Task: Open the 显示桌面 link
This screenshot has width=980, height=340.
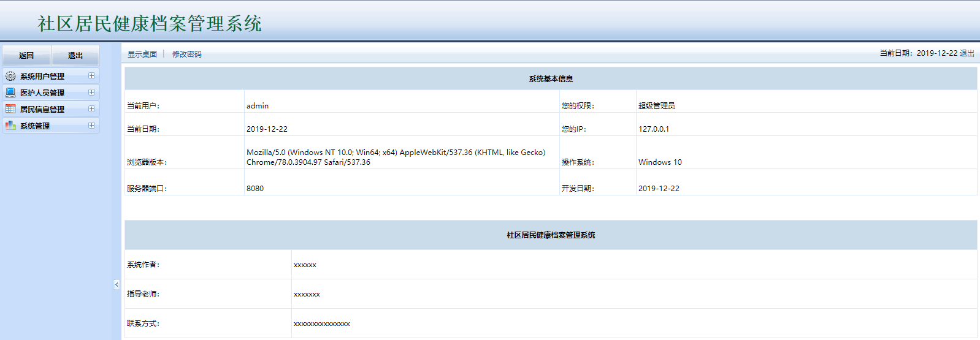Action: click(142, 54)
